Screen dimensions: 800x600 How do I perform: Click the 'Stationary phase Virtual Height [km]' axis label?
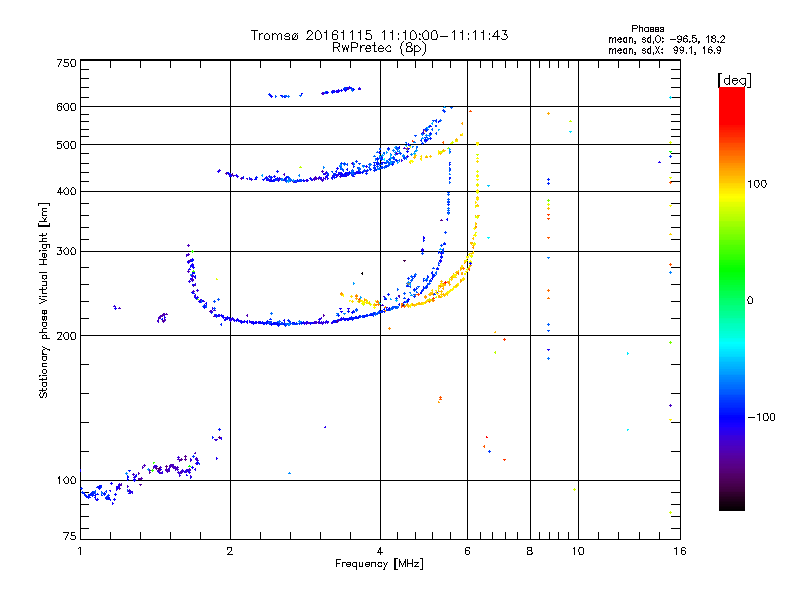pyautogui.click(x=44, y=300)
